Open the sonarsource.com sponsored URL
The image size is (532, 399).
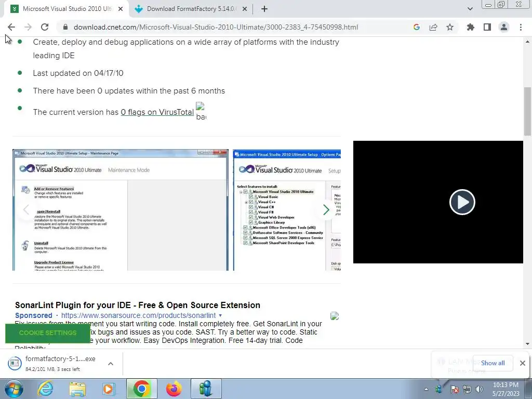click(138, 315)
